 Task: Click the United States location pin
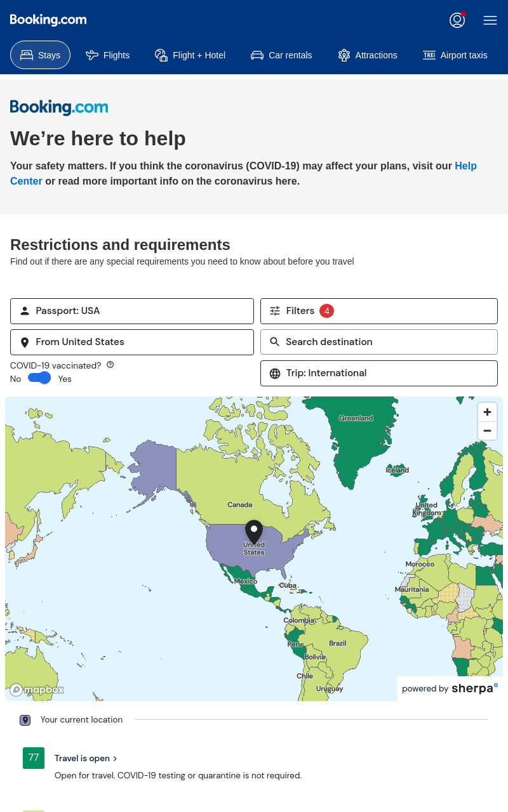254,532
